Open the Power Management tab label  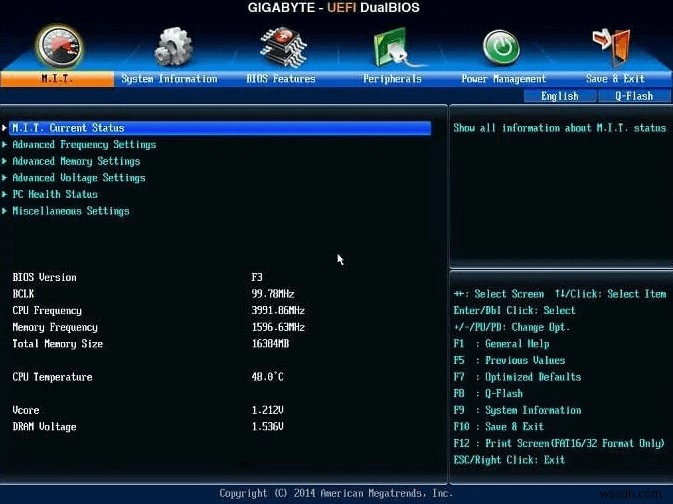503,79
